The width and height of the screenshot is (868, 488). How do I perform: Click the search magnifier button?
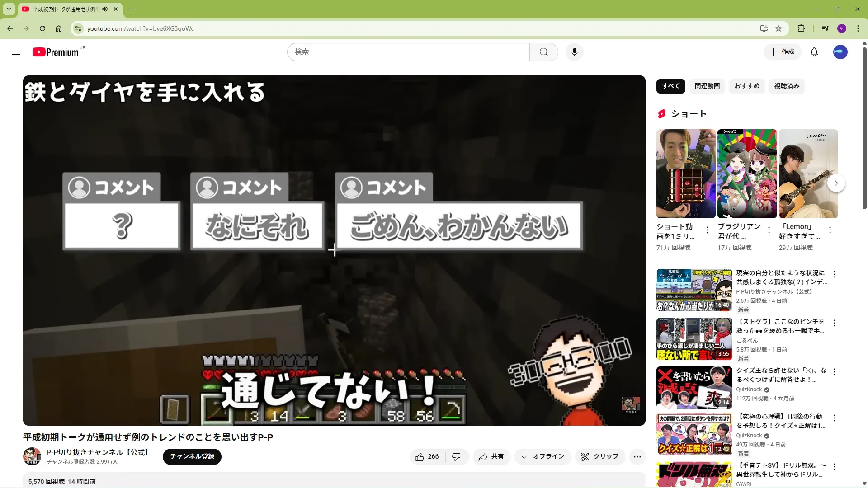[543, 52]
